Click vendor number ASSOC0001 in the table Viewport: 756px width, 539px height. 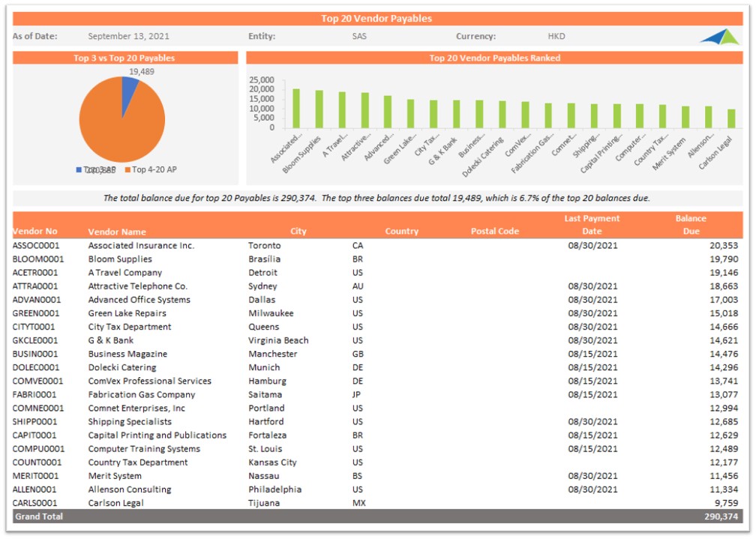pos(36,246)
